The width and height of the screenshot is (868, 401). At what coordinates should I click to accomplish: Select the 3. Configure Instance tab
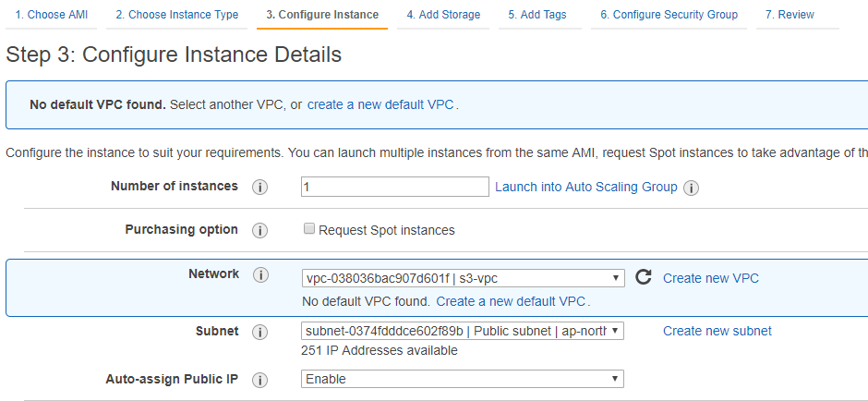(322, 15)
